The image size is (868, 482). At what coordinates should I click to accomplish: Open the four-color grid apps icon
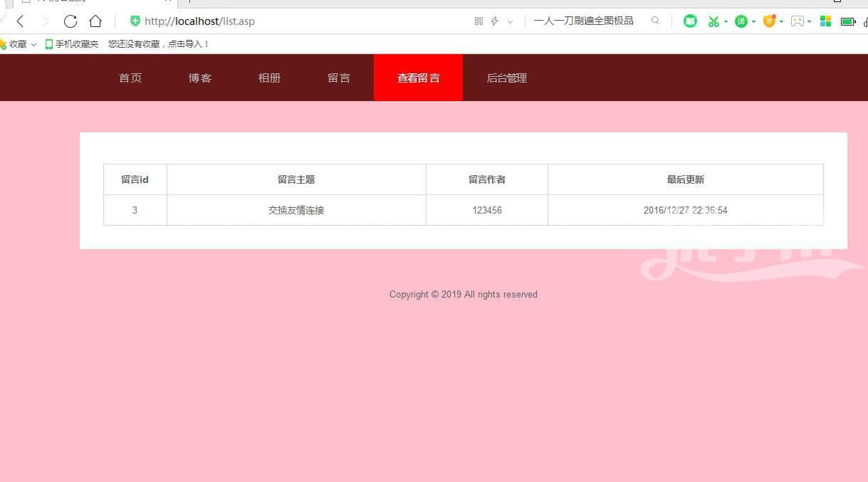coord(825,21)
